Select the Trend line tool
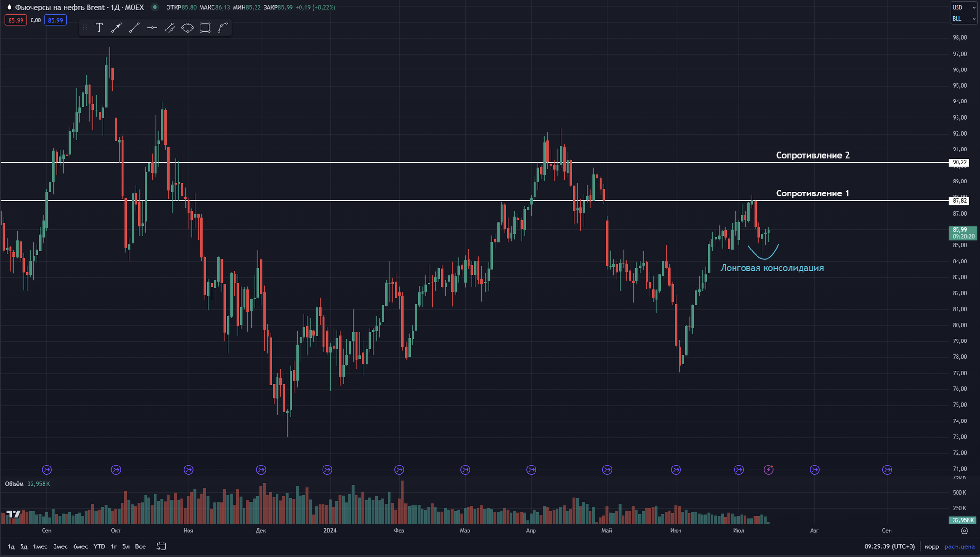This screenshot has width=980, height=557. (134, 28)
